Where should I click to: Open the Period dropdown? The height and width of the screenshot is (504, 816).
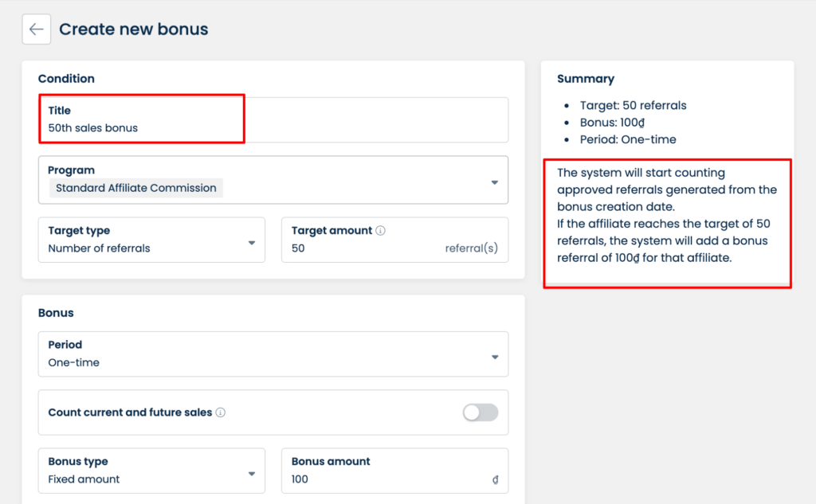(494, 357)
